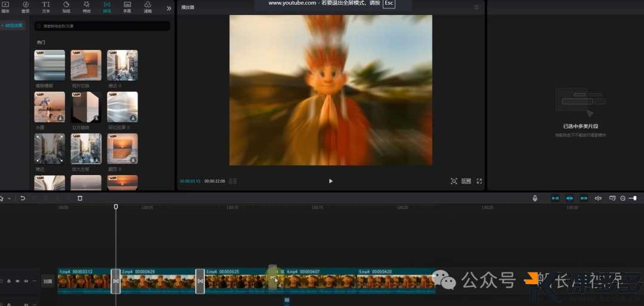The height and width of the screenshot is (306, 644).
Task: Toggle main track magnet button
Action: 555,198
